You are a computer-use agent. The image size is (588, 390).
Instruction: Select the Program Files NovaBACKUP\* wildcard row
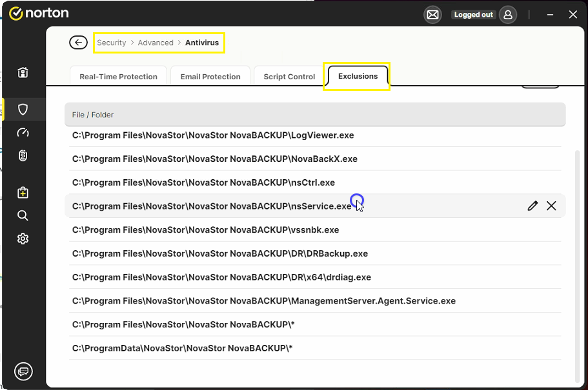[x=315, y=324]
